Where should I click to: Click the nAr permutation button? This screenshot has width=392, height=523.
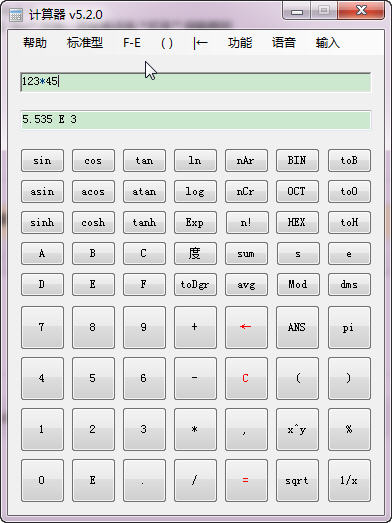click(247, 160)
